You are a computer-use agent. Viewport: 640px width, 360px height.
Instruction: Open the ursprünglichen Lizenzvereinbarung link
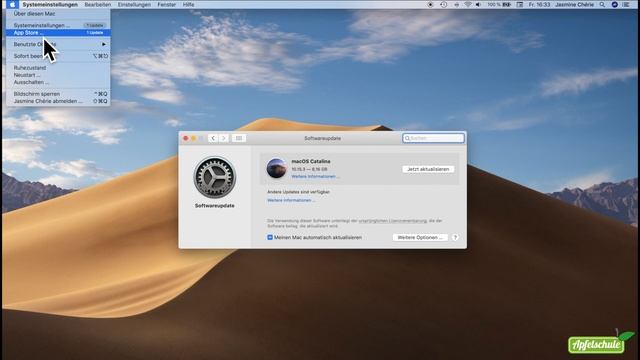point(393,221)
